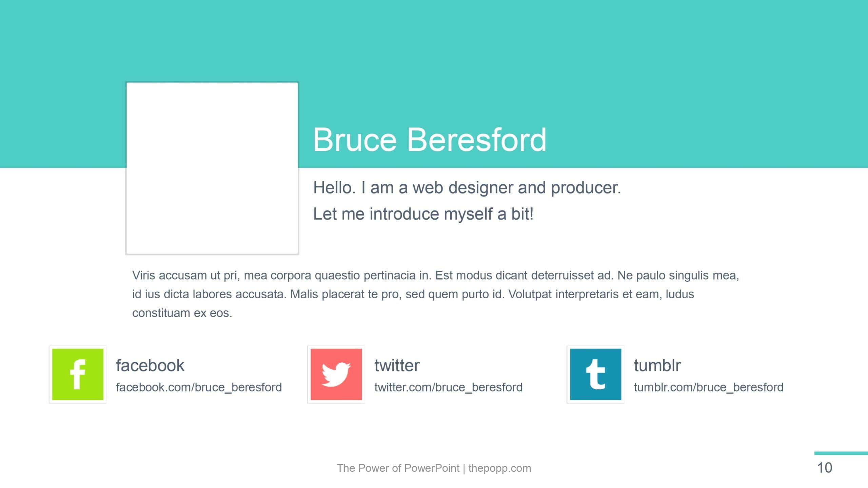868x488 pixels.
Task: Select the empty white photo placeholder
Action: [212, 168]
